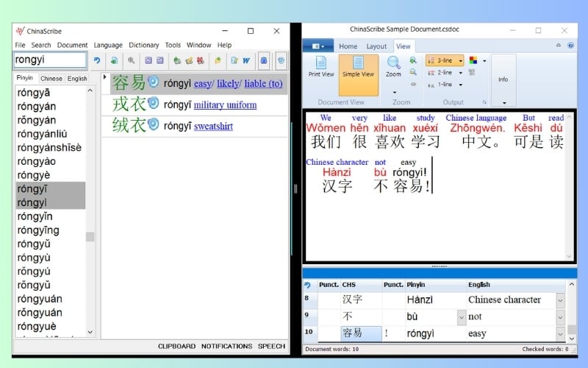Click the zoom out icon in ribbon

point(413,72)
